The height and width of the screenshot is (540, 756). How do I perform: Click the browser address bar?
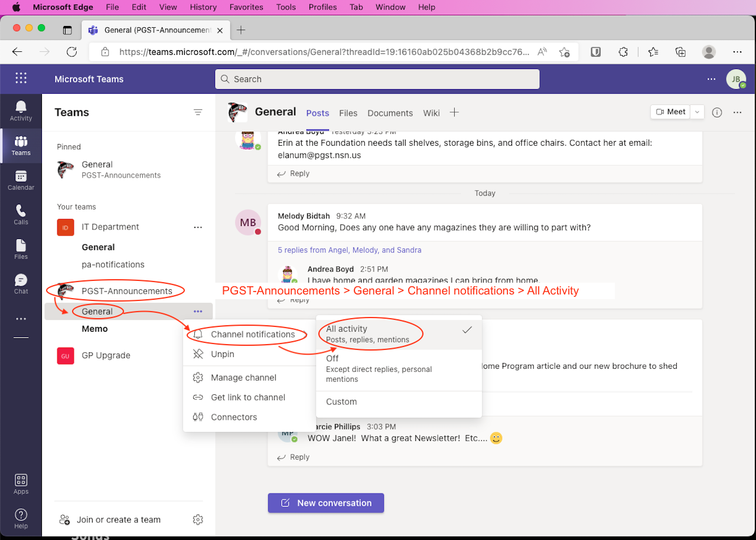[x=324, y=52]
